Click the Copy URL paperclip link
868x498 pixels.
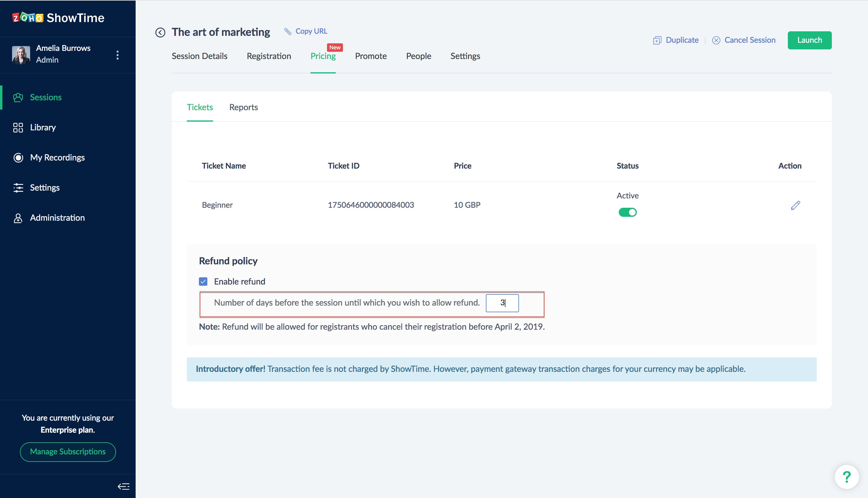306,31
